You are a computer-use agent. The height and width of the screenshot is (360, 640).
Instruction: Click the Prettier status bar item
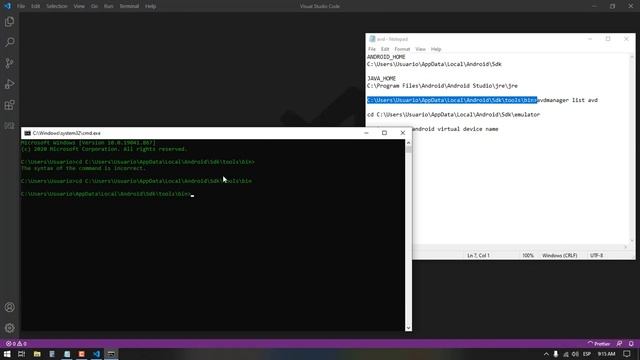[598, 344]
